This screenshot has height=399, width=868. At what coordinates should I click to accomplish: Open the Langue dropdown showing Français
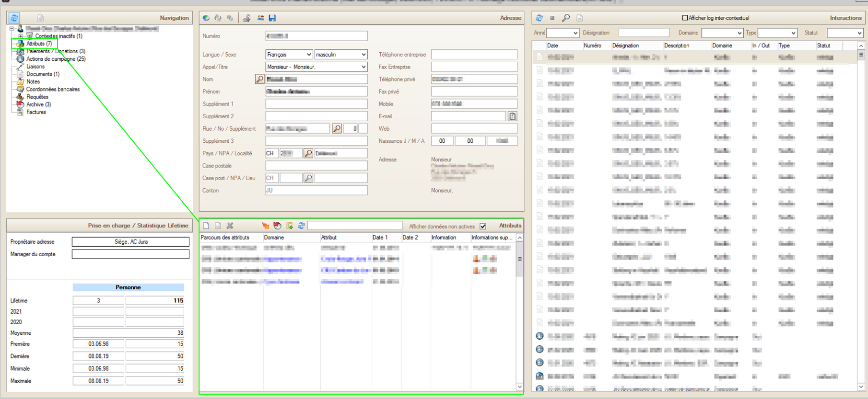[x=289, y=55]
